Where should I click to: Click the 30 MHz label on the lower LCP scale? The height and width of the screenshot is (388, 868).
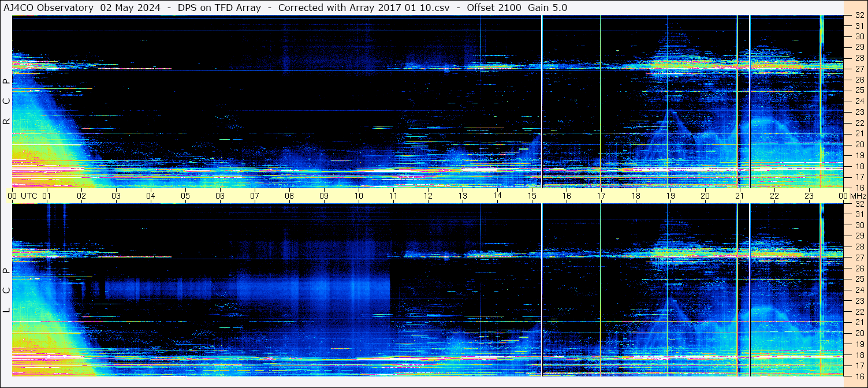859,225
